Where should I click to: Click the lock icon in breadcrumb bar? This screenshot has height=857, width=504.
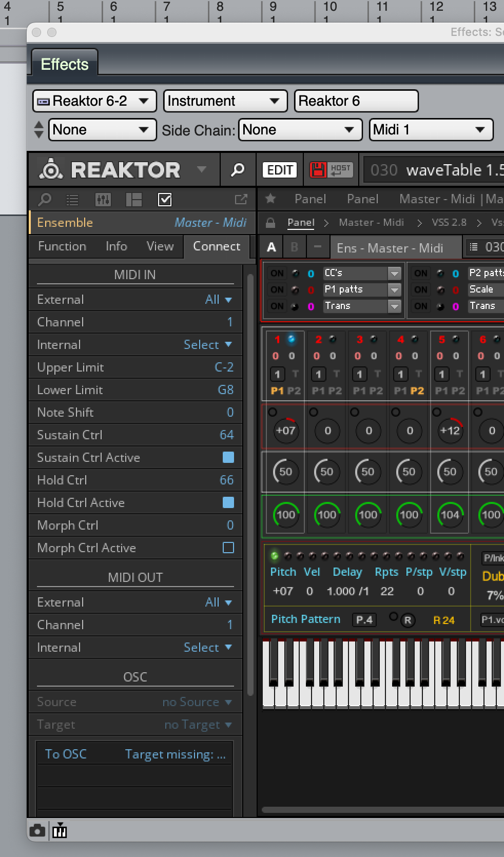(270, 223)
